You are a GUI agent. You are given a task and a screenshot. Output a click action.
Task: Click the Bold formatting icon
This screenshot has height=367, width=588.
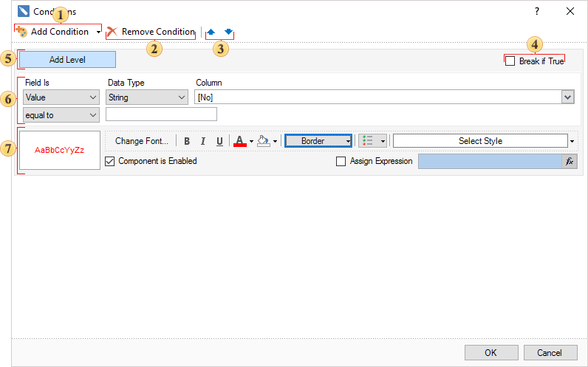(x=187, y=141)
